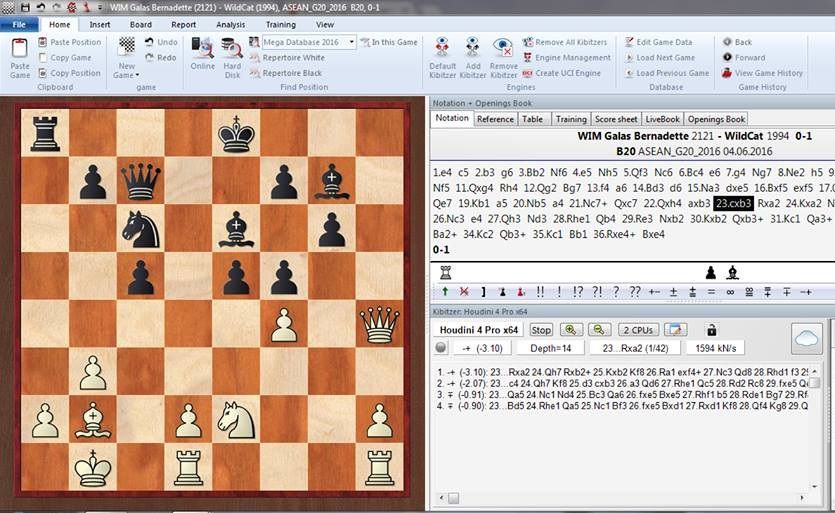This screenshot has width=835, height=513.
Task: Click the red pawn icon in annotation bar
Action: pyautogui.click(x=520, y=291)
